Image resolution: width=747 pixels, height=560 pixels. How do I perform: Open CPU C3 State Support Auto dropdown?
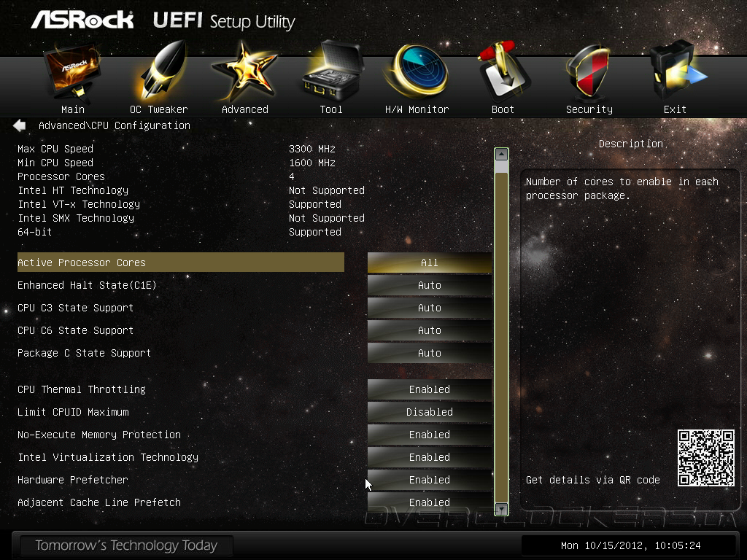click(x=429, y=308)
